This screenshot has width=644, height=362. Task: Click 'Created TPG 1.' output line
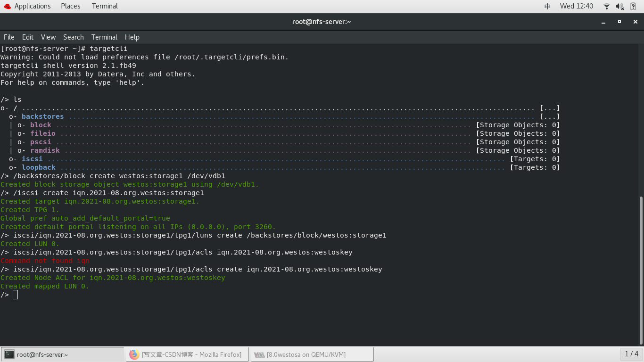click(30, 210)
